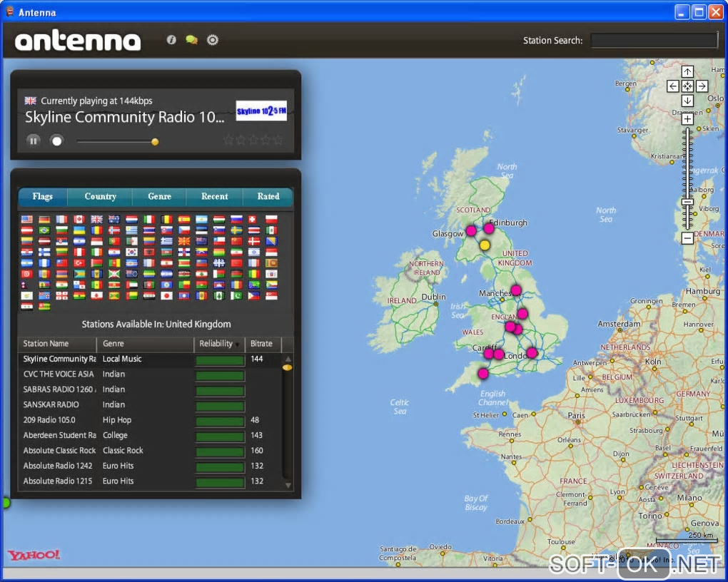Select the Absolute Classic Rock station

pyautogui.click(x=59, y=451)
